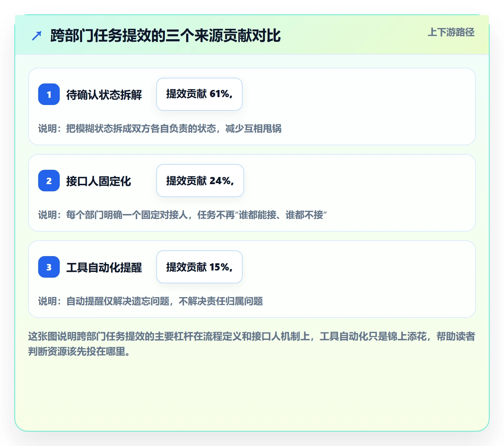504x446 pixels.
Task: Click the arrow icon beside the title
Action: (37, 36)
